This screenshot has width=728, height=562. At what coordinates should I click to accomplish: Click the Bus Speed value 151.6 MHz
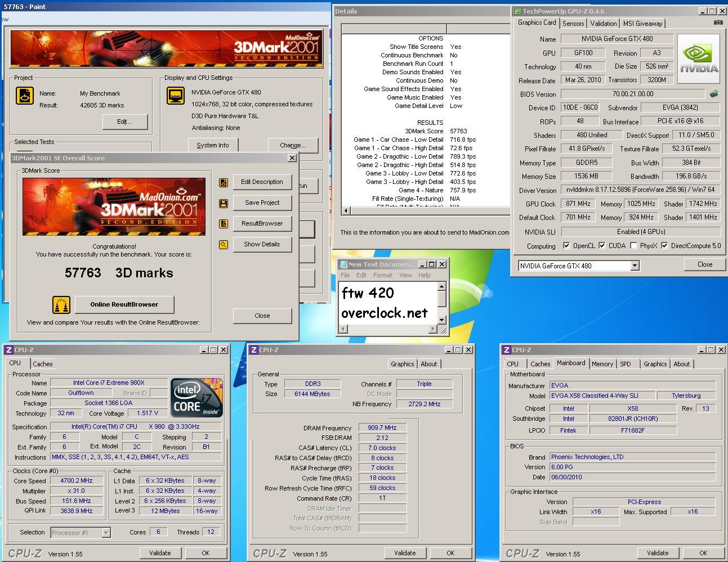(x=77, y=501)
